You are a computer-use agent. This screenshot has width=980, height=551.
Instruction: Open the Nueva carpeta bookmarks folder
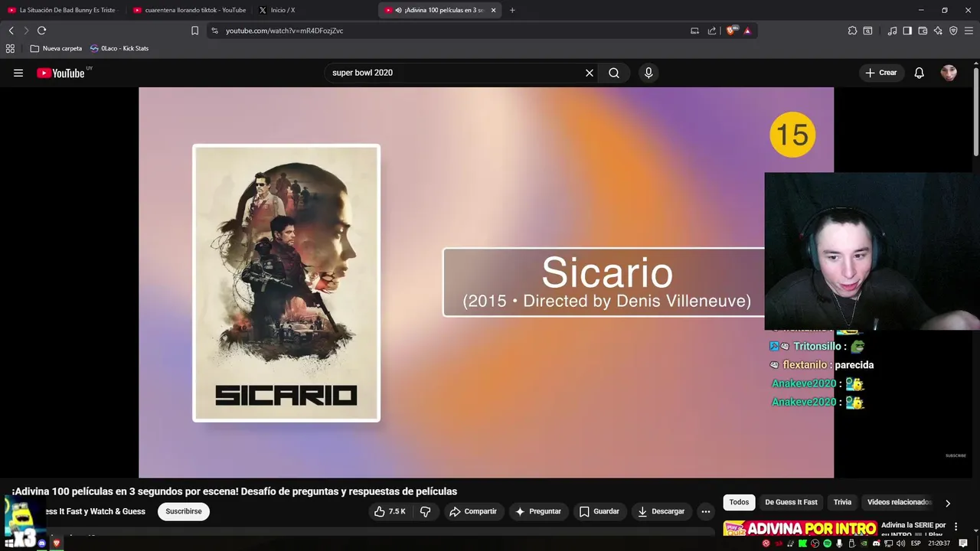pos(56,48)
